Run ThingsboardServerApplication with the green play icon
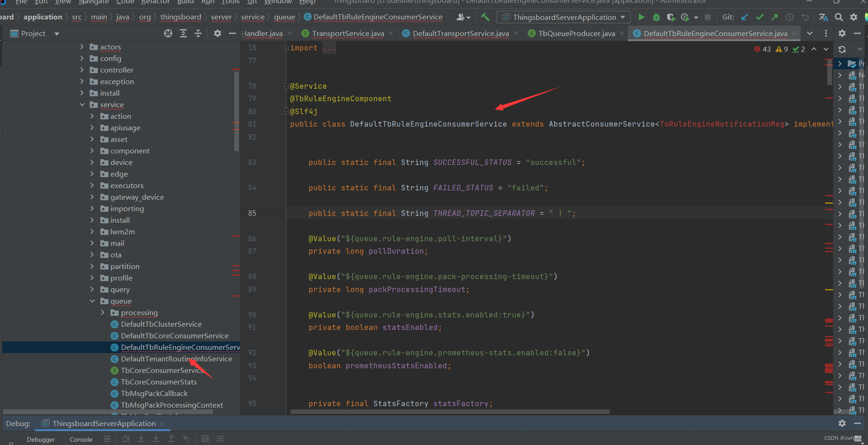Image resolution: width=868 pixels, height=445 pixels. point(641,17)
